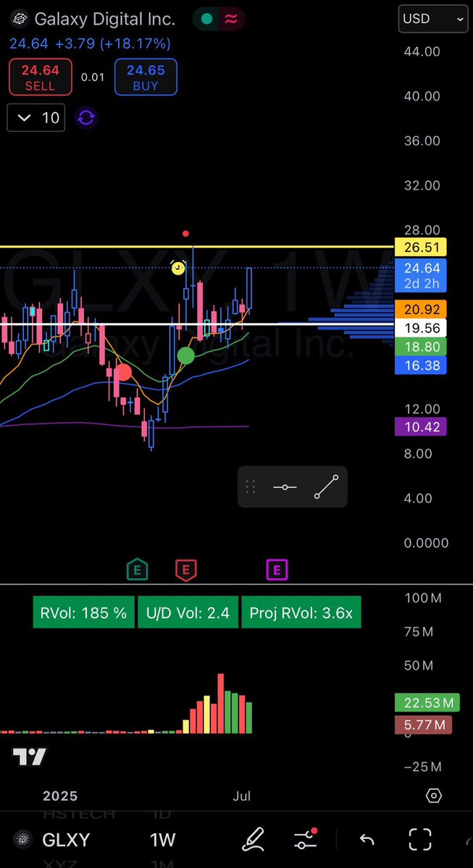473x868 pixels.
Task: Tap the drag handle of drawing toolbar
Action: tap(251, 486)
